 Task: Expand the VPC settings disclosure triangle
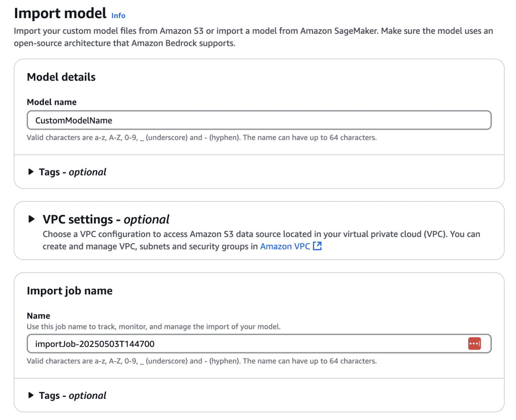click(32, 219)
